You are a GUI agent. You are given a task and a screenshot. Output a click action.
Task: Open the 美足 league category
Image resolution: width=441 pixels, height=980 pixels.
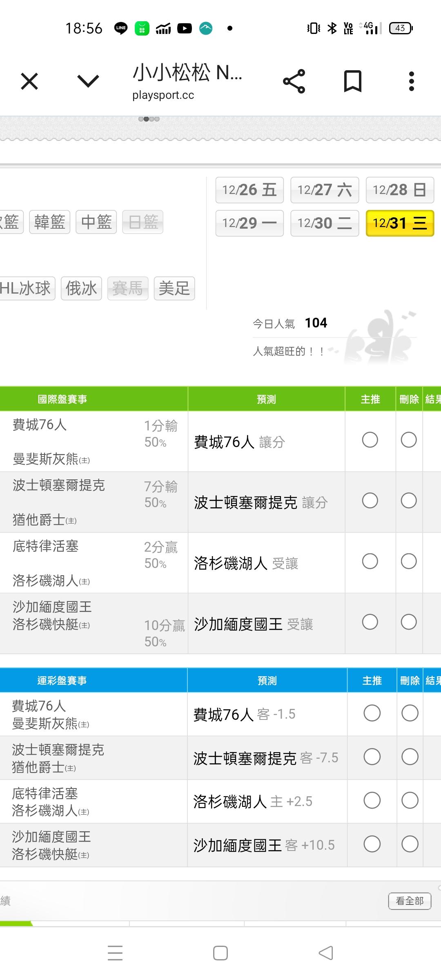click(x=174, y=288)
